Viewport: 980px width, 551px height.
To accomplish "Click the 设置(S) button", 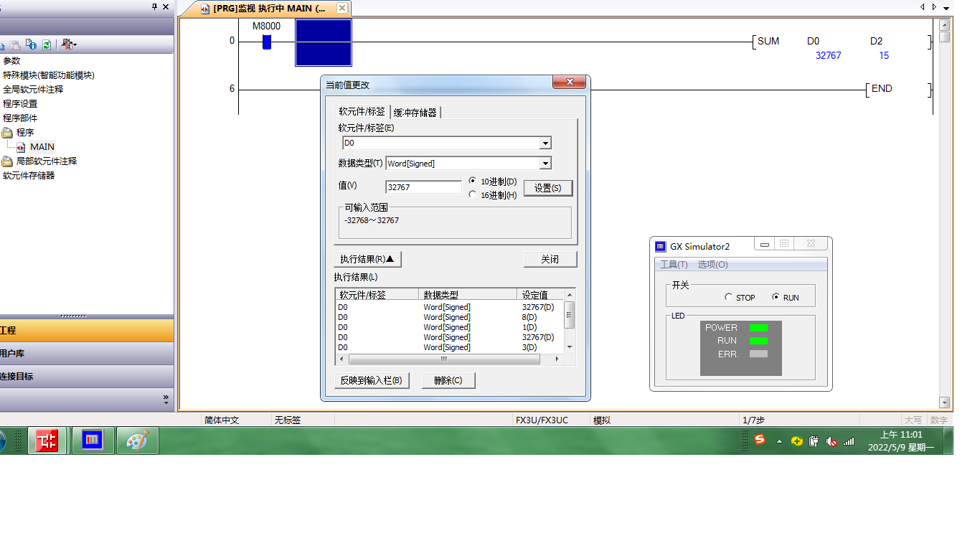I will tap(547, 188).
